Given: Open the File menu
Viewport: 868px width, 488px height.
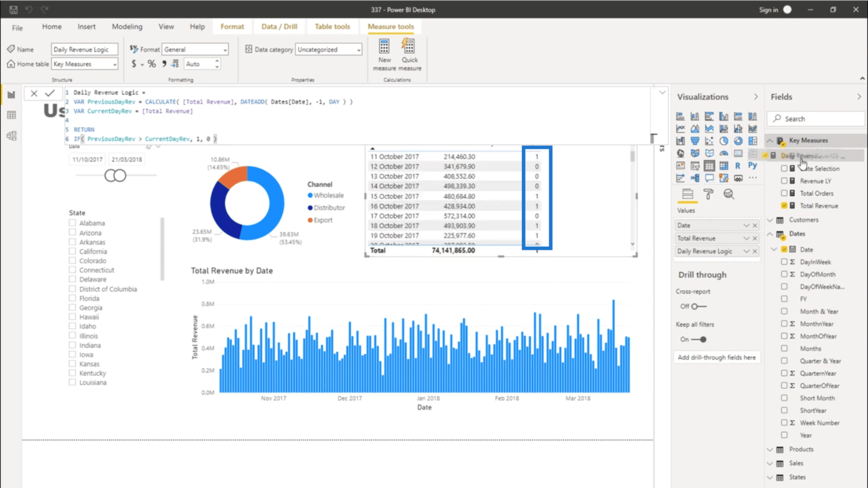Looking at the screenshot, I should (x=18, y=27).
